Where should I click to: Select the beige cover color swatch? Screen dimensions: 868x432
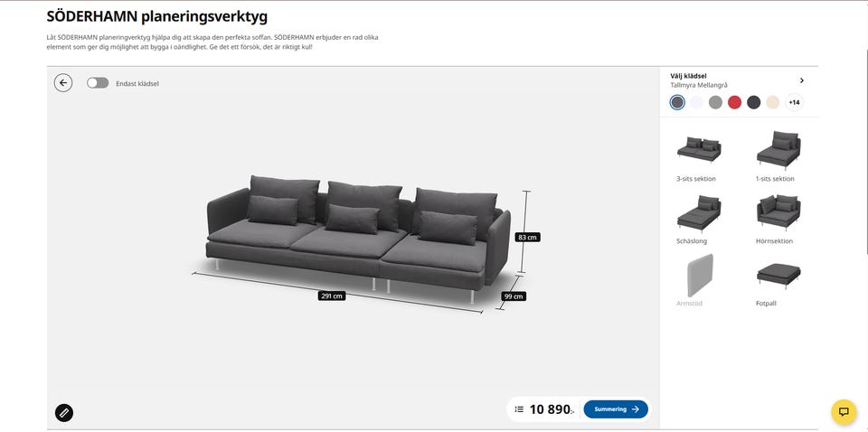[773, 102]
